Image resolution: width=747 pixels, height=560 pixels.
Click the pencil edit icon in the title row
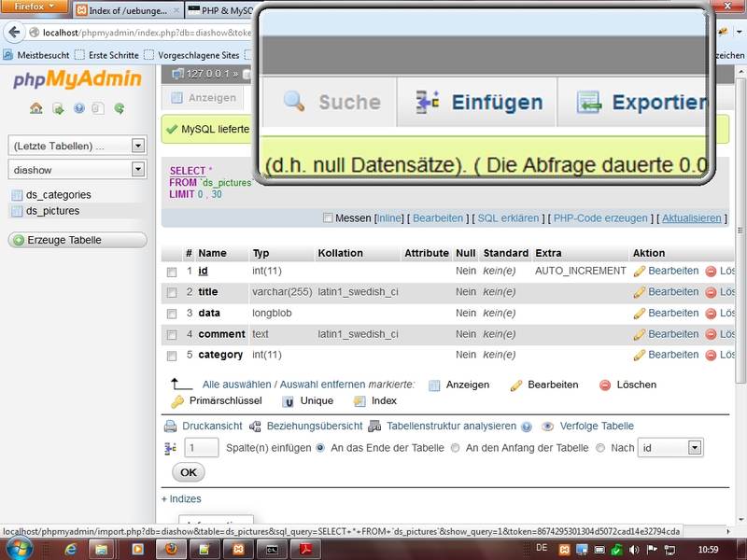639,292
